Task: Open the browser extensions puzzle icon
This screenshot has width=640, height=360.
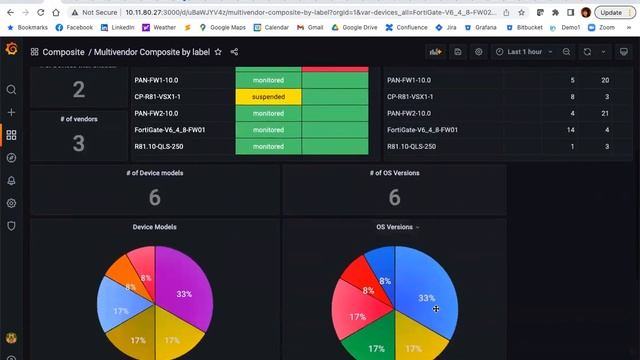Action: click(x=555, y=13)
